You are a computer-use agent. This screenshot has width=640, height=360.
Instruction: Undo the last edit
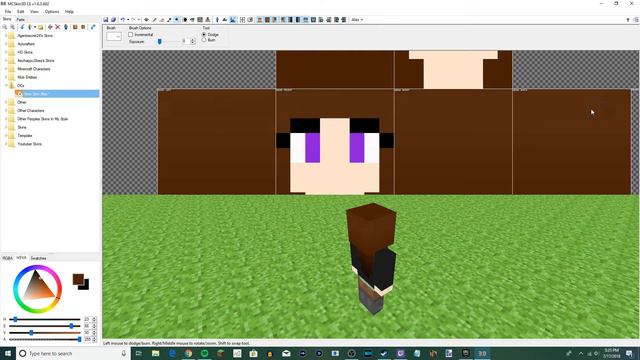point(122,20)
